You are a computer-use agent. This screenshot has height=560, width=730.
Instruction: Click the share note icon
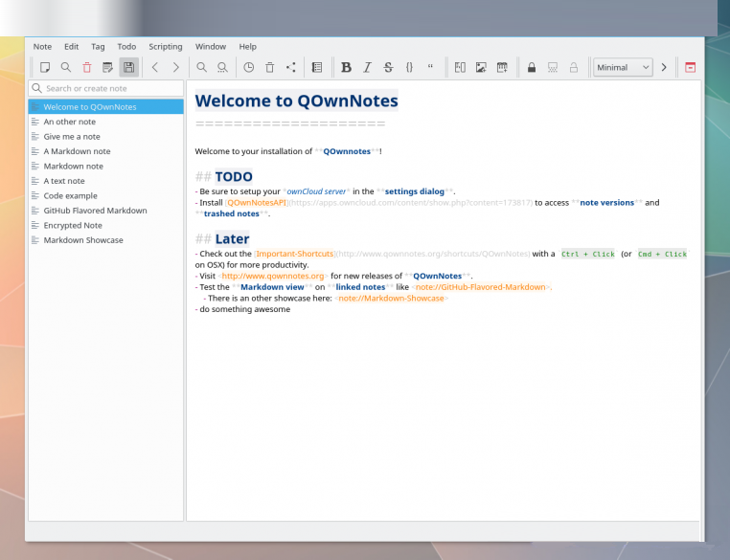[x=291, y=67]
